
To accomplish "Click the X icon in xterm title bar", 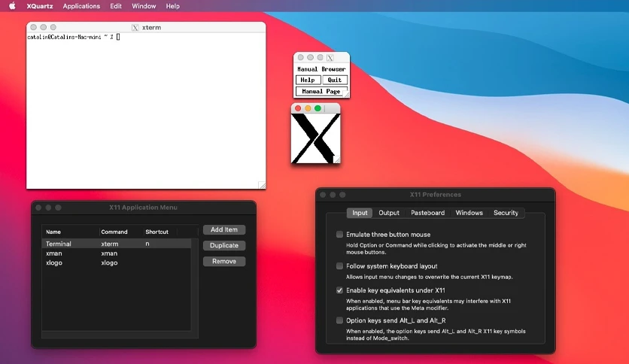I will click(135, 28).
